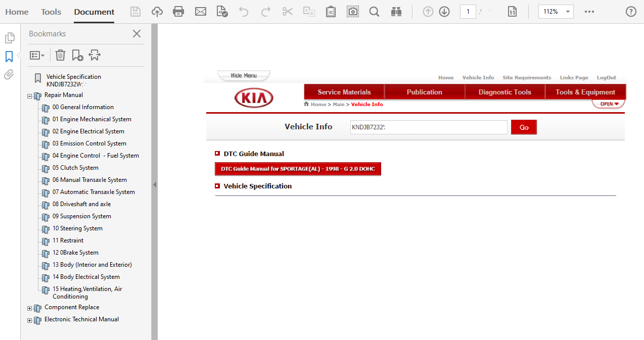Open the Snapshot camera tool

point(352,11)
